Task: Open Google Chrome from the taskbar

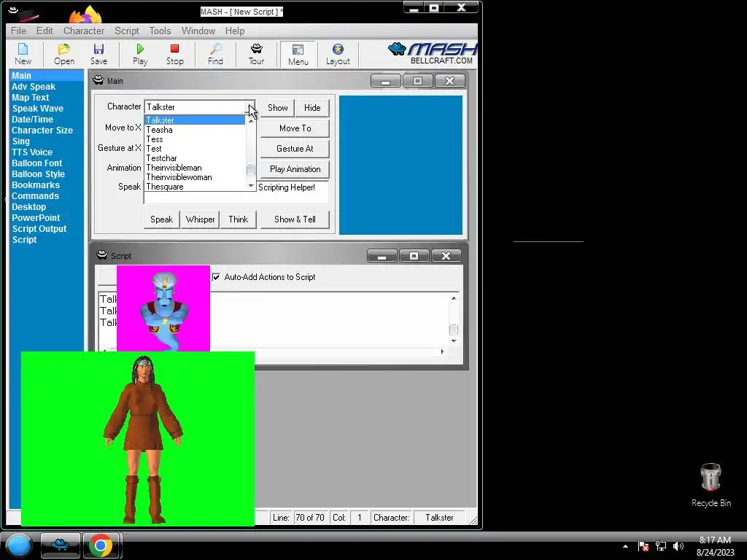Action: click(x=101, y=545)
